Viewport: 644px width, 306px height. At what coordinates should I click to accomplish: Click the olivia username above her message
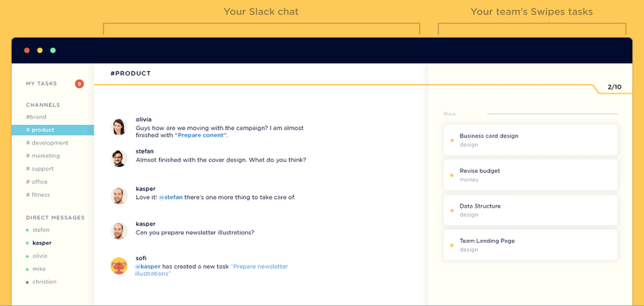[x=144, y=119]
